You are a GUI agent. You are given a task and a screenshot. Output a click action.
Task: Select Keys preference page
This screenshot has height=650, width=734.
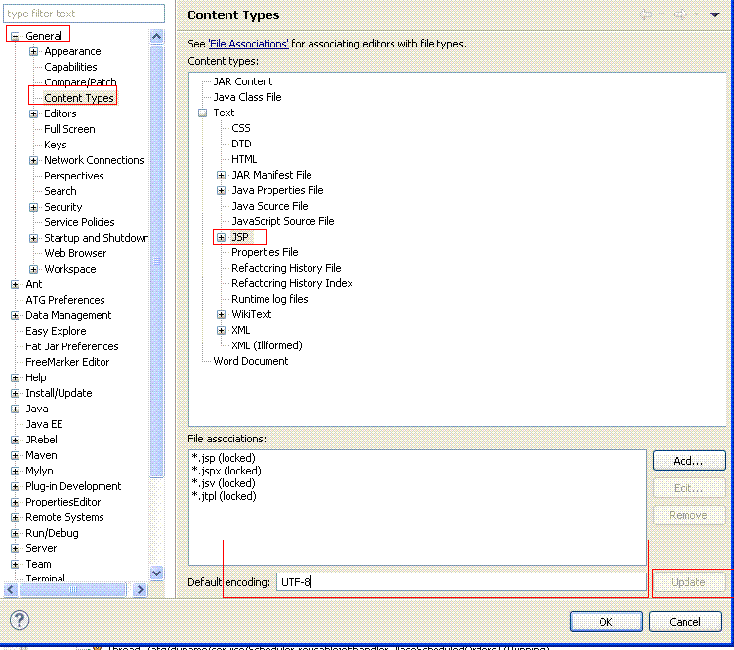55,145
